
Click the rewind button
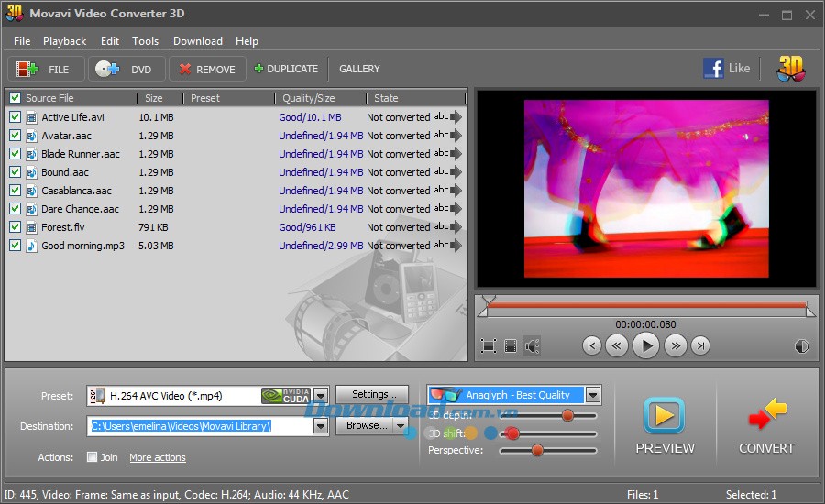[616, 345]
